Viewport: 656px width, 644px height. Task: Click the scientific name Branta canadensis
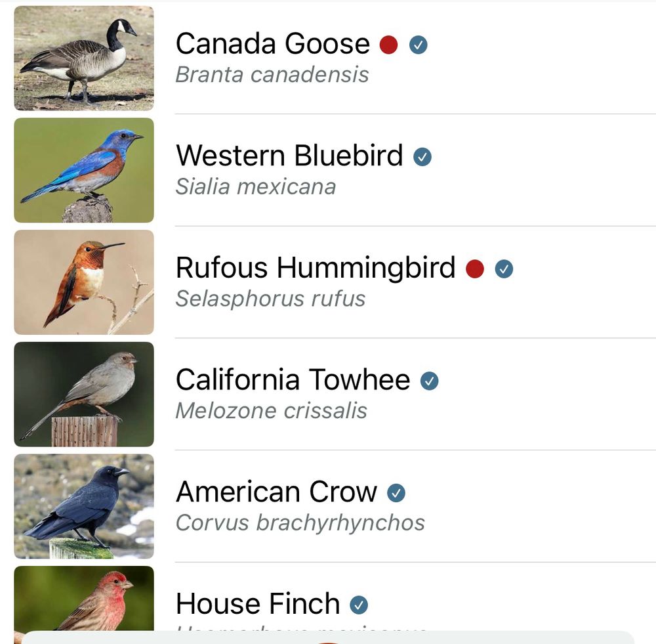pos(270,75)
